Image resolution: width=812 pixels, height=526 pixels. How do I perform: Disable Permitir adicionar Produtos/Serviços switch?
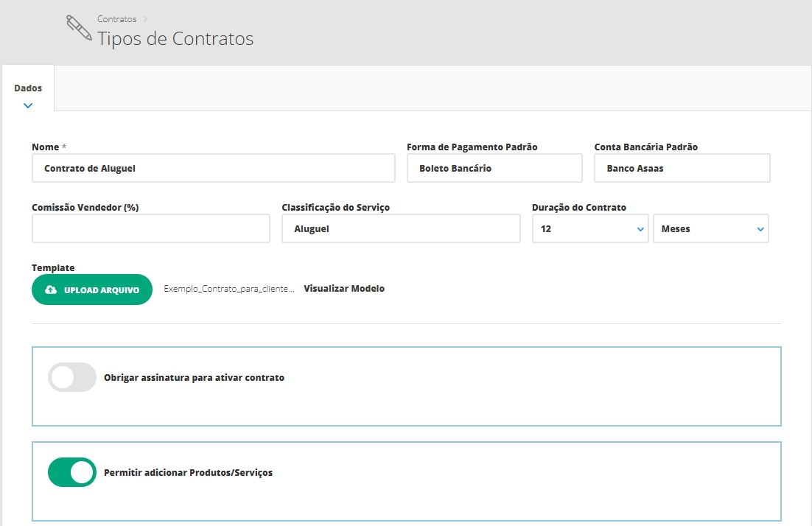tap(72, 472)
